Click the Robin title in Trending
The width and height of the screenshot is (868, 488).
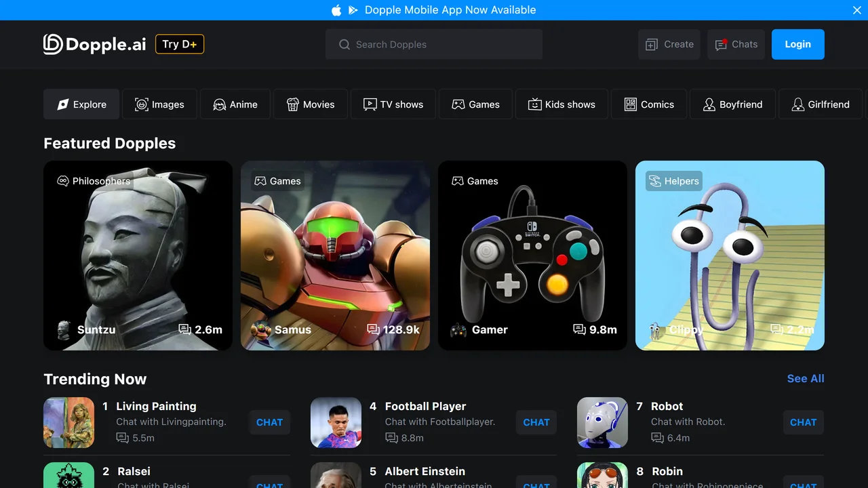667,471
